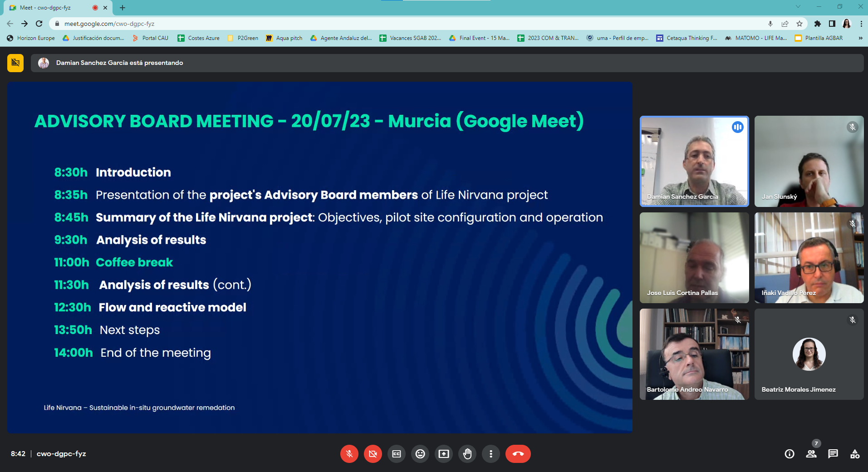The width and height of the screenshot is (868, 472).
Task: Click the shared presentation slide
Action: tap(320, 257)
